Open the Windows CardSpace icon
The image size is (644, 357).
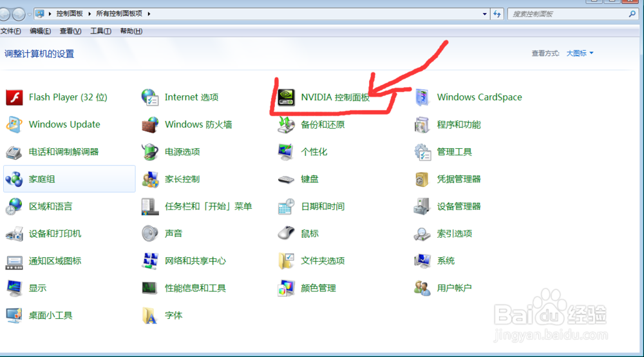coord(422,97)
